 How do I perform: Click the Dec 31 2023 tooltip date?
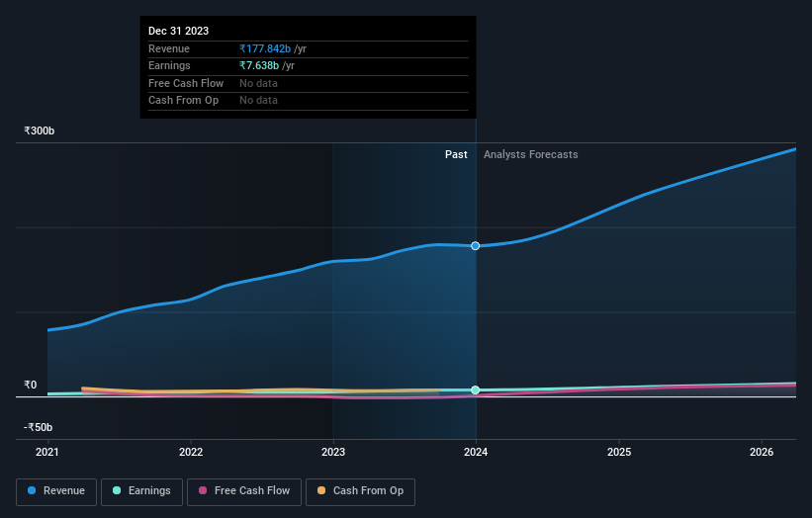[178, 31]
